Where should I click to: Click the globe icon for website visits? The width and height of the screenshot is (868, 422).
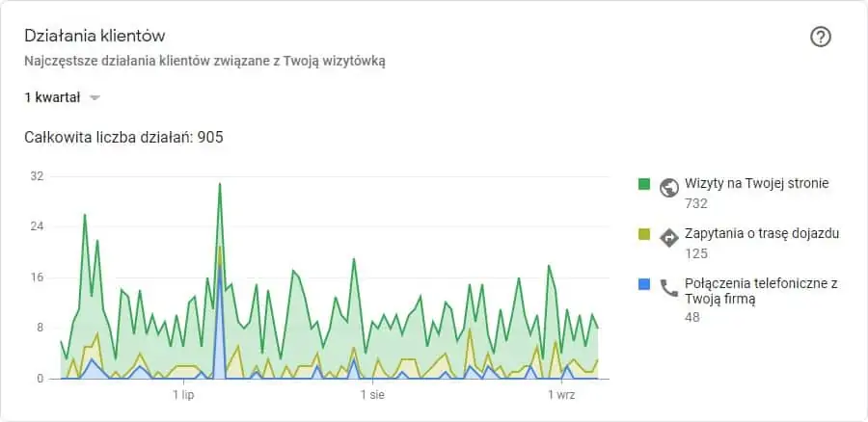[x=669, y=188]
